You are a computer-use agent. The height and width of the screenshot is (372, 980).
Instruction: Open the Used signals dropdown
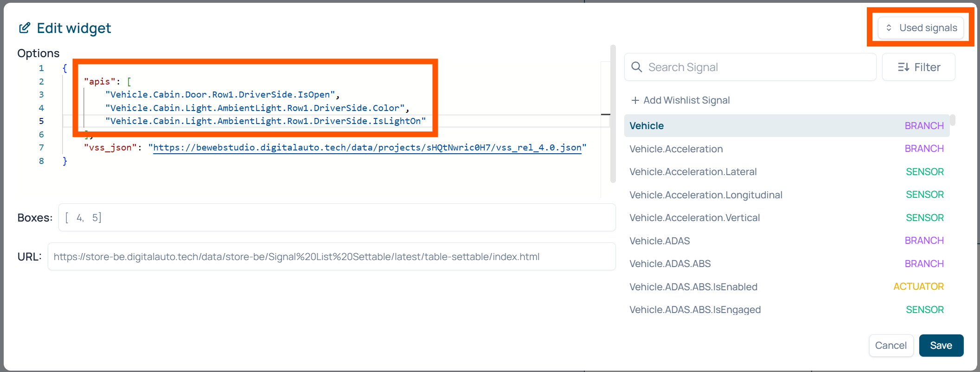coord(921,28)
